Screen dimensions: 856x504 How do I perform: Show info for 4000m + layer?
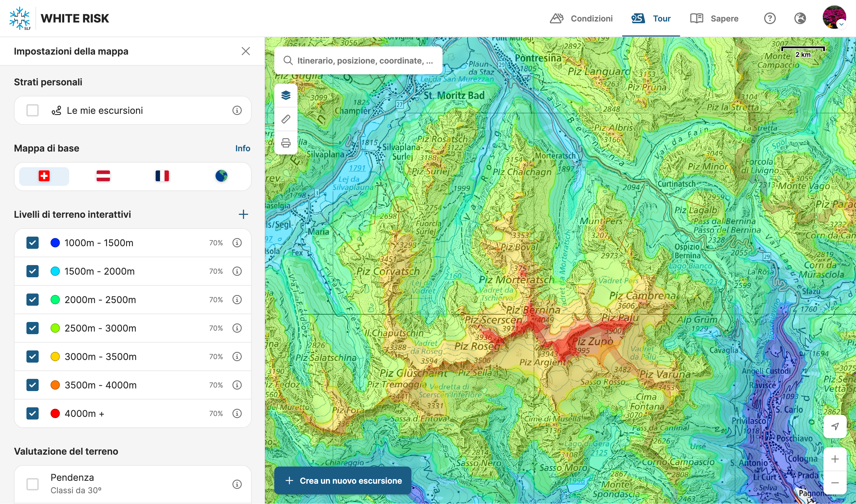[x=237, y=413]
